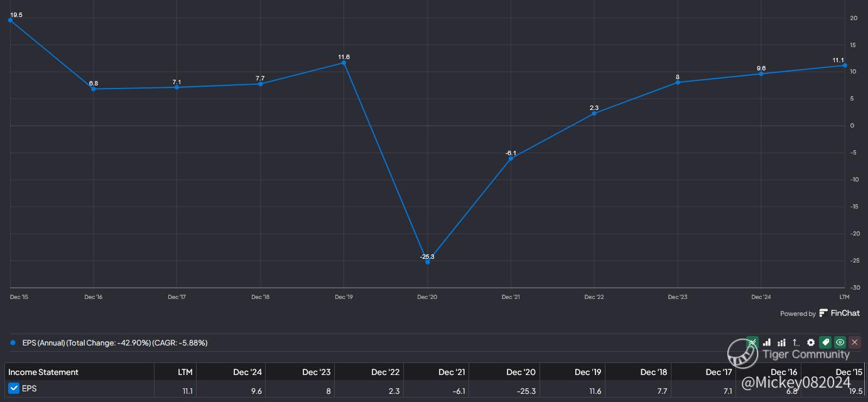Click the Dec '20 data point at -25.3
Image resolution: width=868 pixels, height=402 pixels.
[427, 262]
